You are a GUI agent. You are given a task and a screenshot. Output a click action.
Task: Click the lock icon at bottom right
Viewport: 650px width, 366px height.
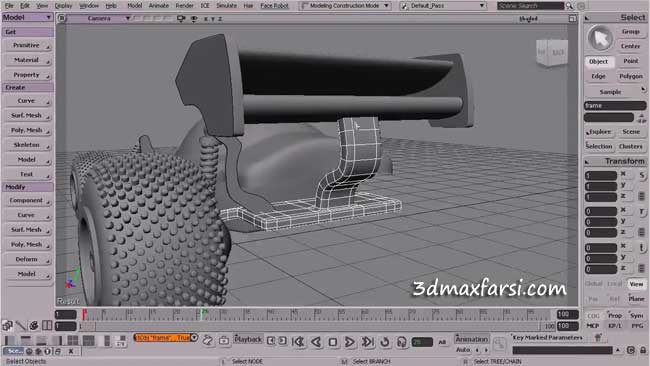pyautogui.click(x=642, y=350)
